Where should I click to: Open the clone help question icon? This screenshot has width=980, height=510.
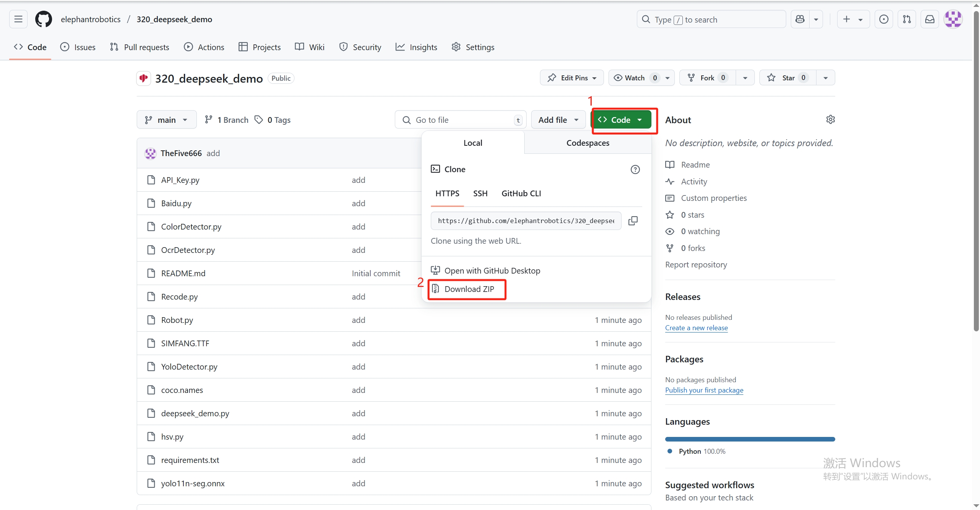[x=635, y=169]
